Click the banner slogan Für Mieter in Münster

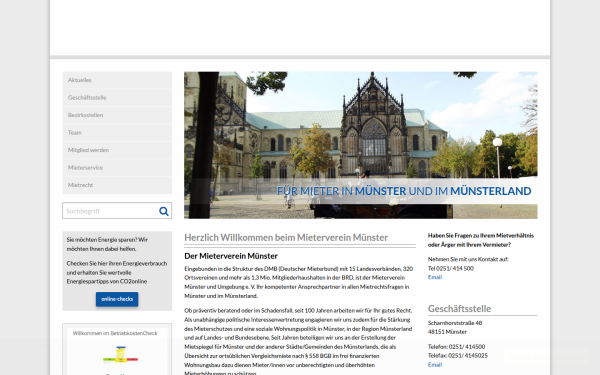pyautogui.click(x=404, y=191)
